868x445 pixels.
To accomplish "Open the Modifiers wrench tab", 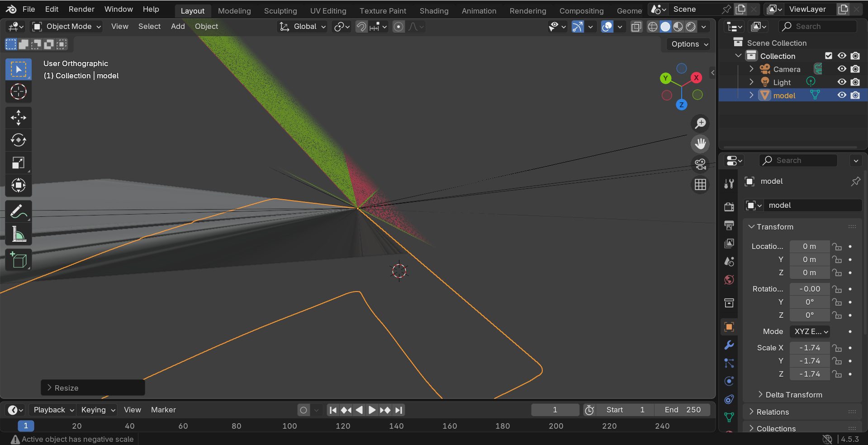I will click(729, 345).
